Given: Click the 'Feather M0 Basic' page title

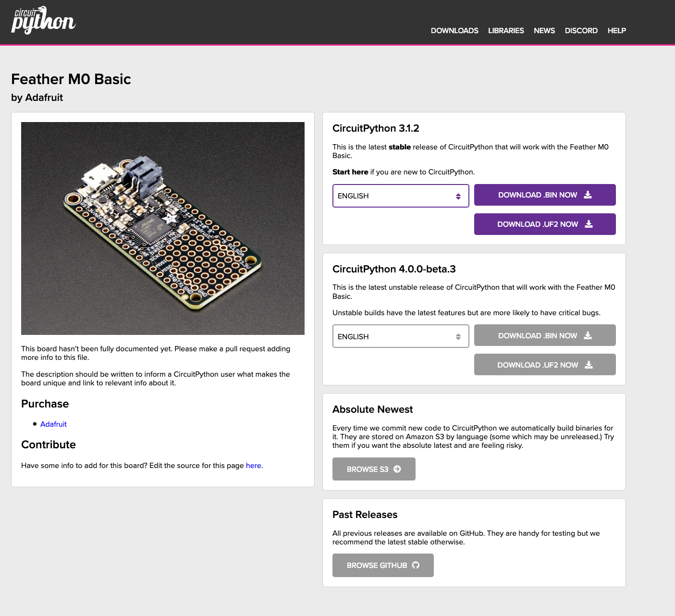Looking at the screenshot, I should click(x=71, y=79).
